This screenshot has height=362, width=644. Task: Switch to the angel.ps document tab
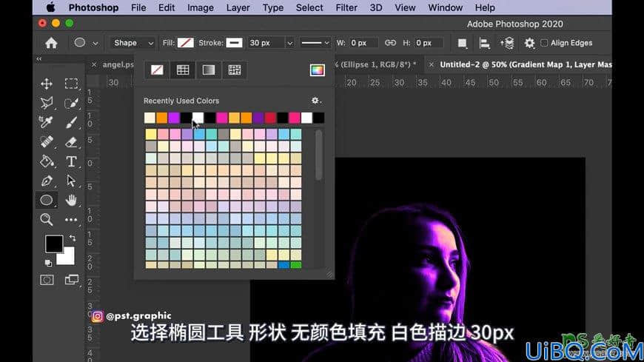[118, 64]
